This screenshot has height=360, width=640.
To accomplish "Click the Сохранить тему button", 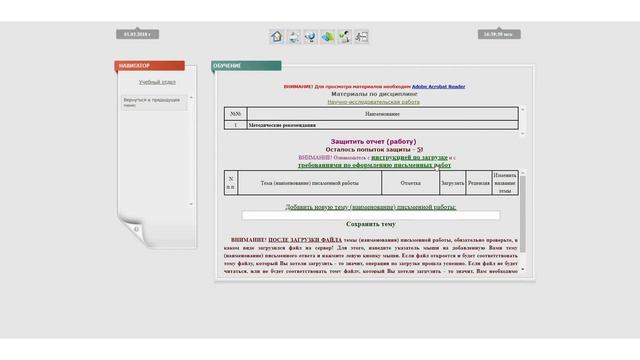I will pyautogui.click(x=371, y=224).
